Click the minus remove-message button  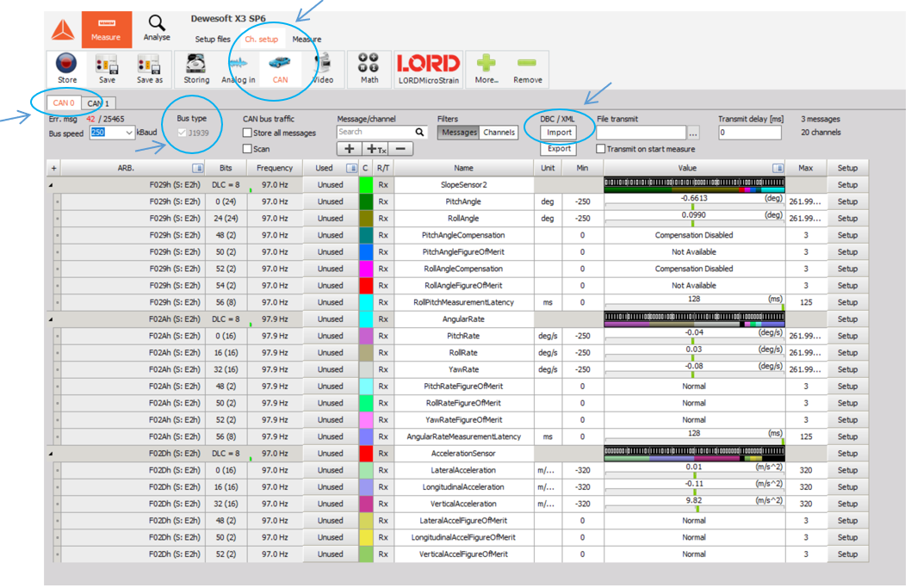400,149
